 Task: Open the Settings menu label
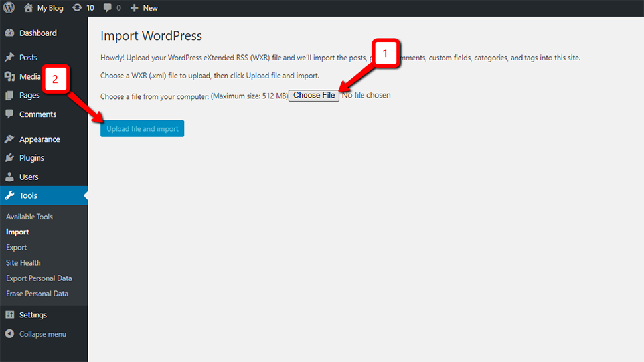[x=33, y=315]
